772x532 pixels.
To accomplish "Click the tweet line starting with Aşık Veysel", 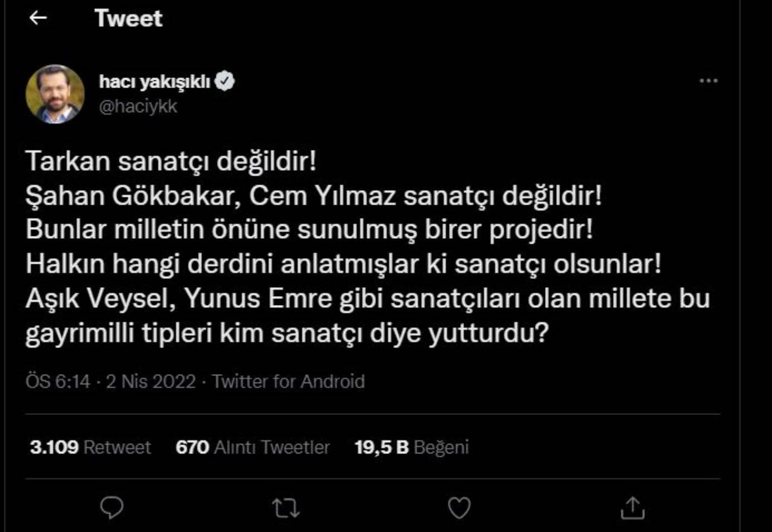I will pos(367,300).
